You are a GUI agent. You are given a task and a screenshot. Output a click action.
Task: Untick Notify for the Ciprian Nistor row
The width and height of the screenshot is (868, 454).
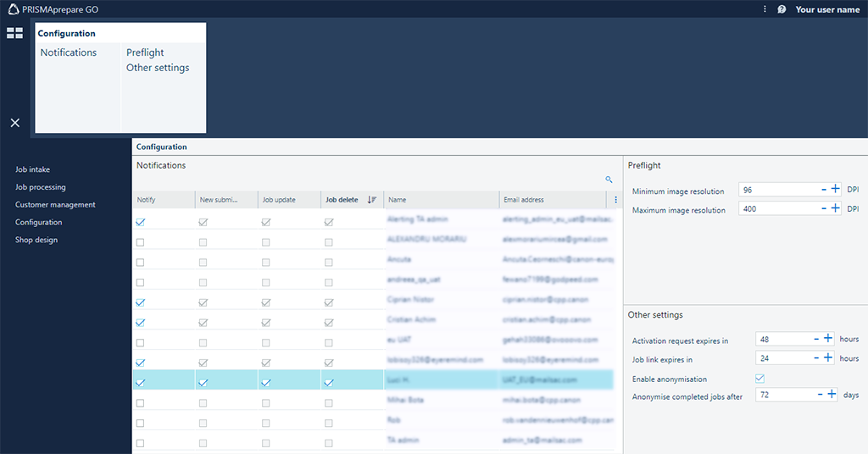(x=141, y=302)
